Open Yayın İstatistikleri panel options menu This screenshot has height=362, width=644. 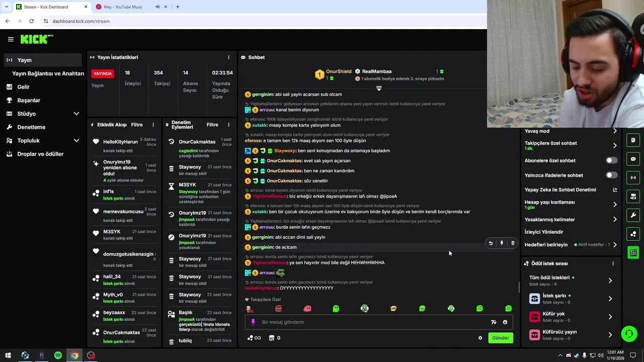pos(228,57)
